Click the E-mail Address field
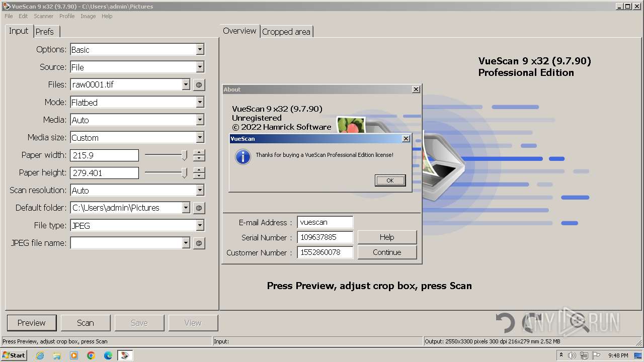The image size is (644, 362). (x=325, y=222)
